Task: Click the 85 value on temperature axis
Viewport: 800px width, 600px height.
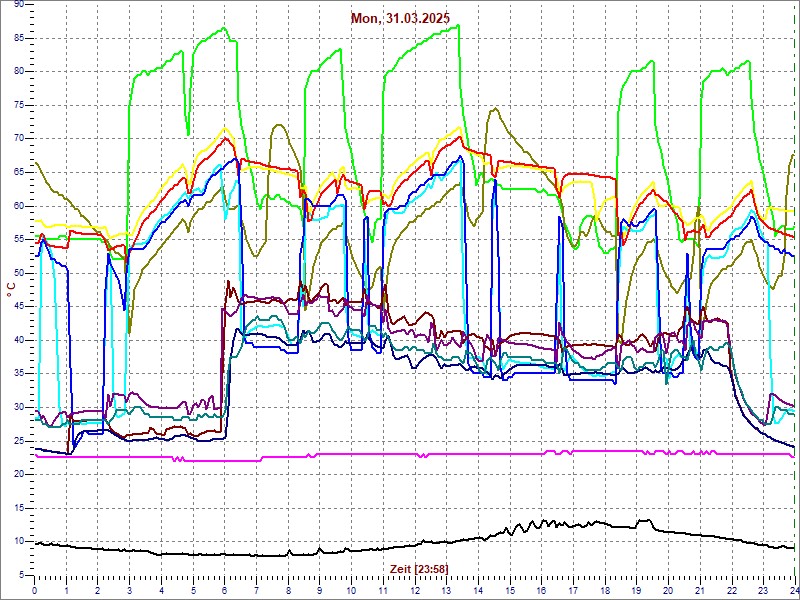Action: [18, 38]
